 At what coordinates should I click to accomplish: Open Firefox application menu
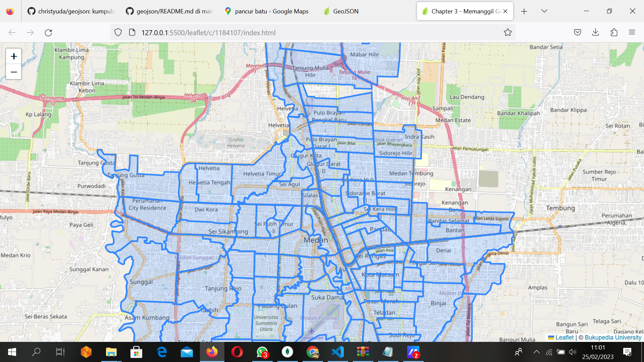[x=632, y=33]
